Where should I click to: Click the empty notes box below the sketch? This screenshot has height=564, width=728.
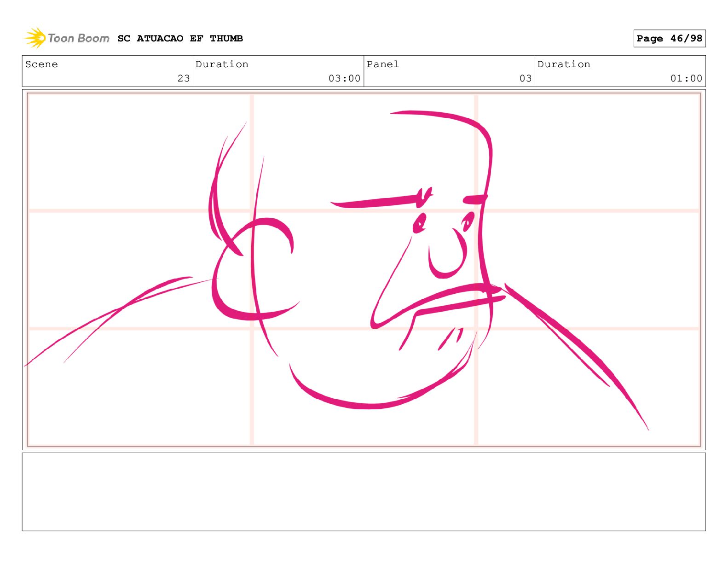[364, 492]
